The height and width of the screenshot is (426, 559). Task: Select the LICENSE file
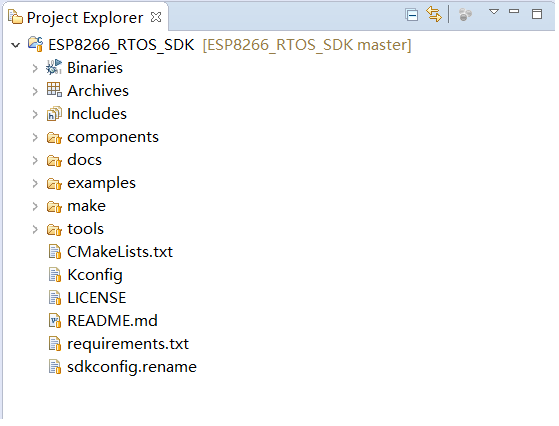pyautogui.click(x=97, y=298)
